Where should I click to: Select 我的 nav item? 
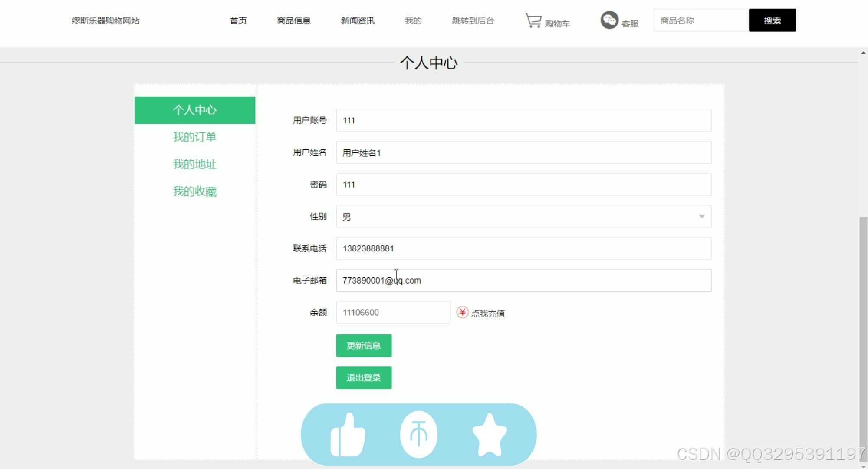[x=413, y=20]
